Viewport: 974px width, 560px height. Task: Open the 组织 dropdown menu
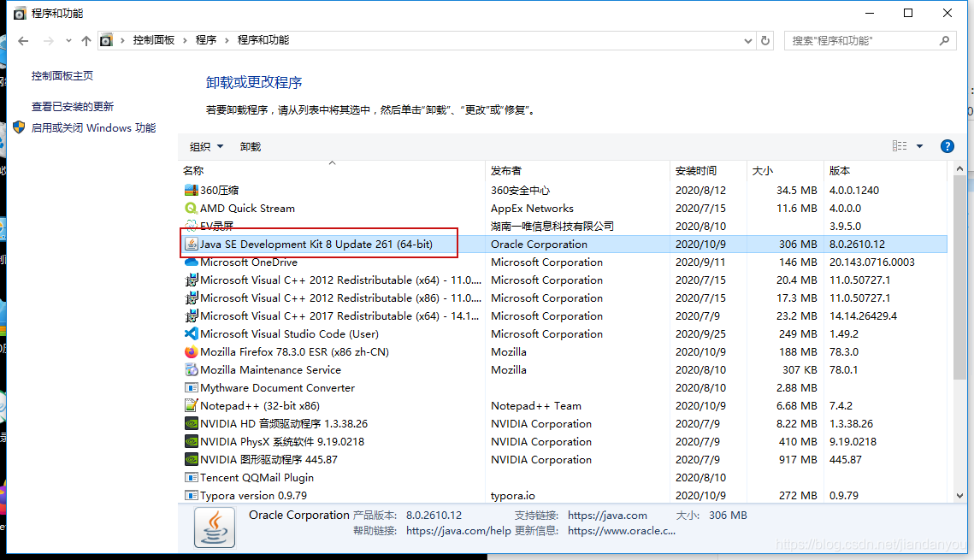[206, 146]
